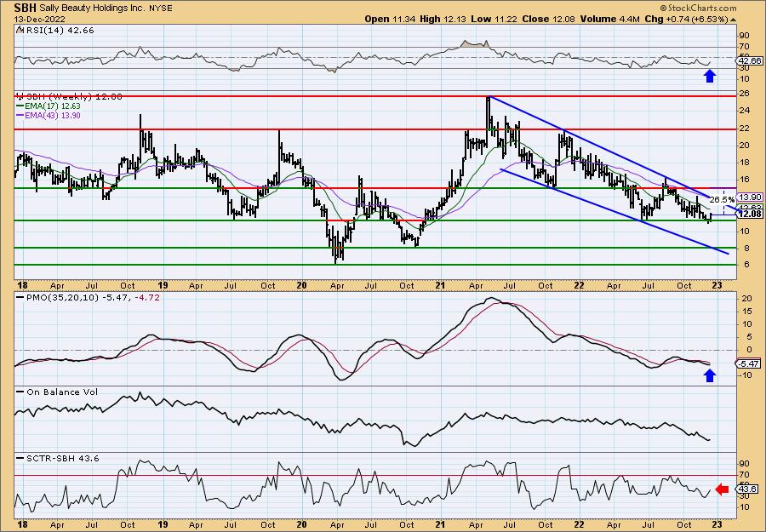766x532 pixels.
Task: Open the StockCharts.com copyright link
Action: coord(698,9)
